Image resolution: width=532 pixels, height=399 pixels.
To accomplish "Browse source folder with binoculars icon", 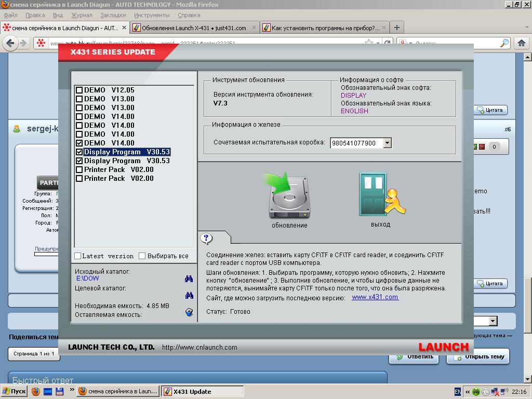I will (x=189, y=279).
